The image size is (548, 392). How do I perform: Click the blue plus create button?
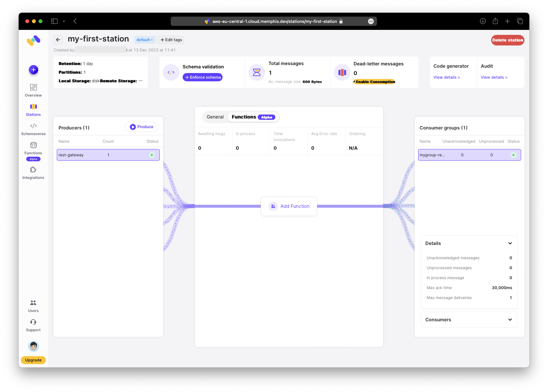tap(34, 70)
